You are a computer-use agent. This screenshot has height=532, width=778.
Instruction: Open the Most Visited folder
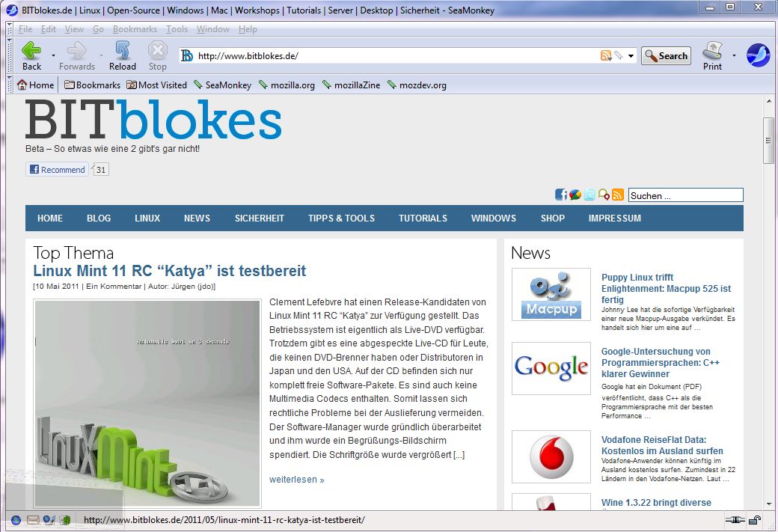[157, 85]
